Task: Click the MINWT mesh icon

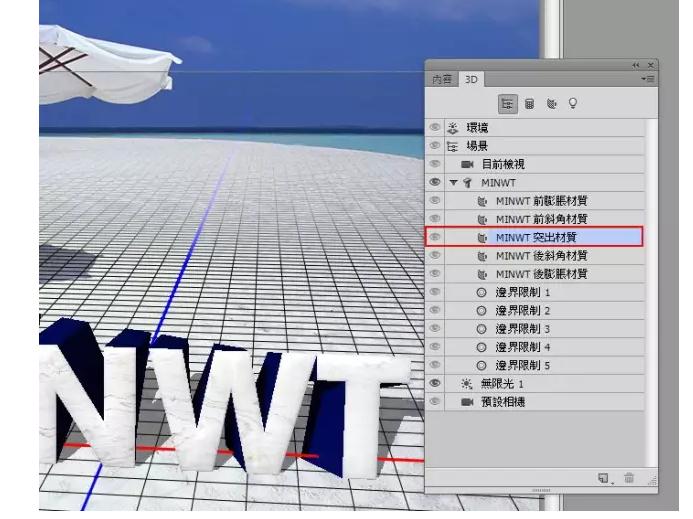Action: coord(467,183)
